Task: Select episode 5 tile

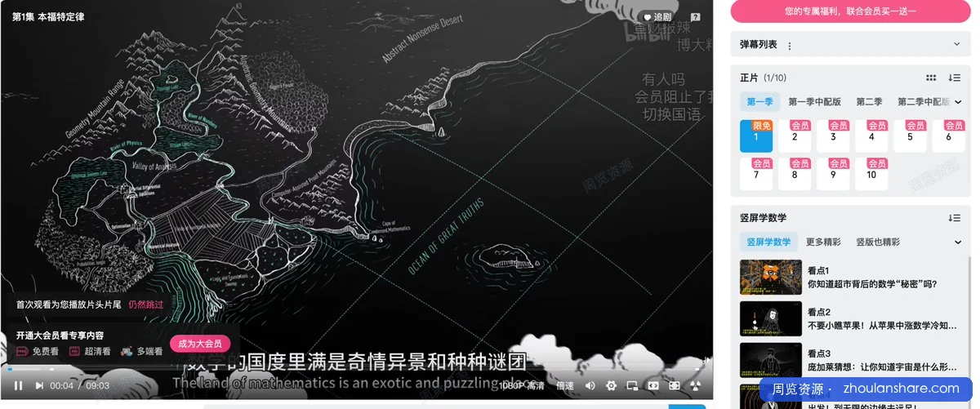Action: 910,136
